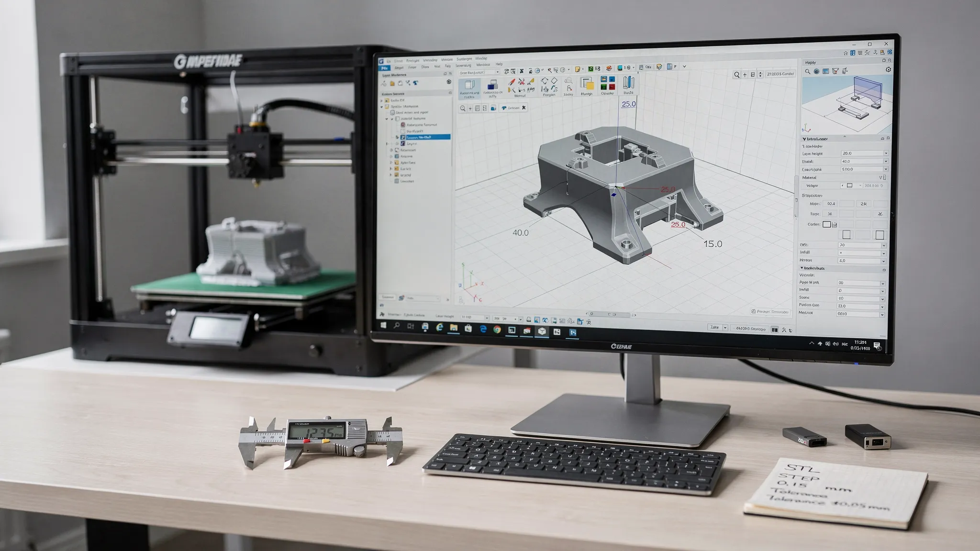Click the blue Plx ribbon tab
Screen dimensions: 980x551
tap(384, 68)
